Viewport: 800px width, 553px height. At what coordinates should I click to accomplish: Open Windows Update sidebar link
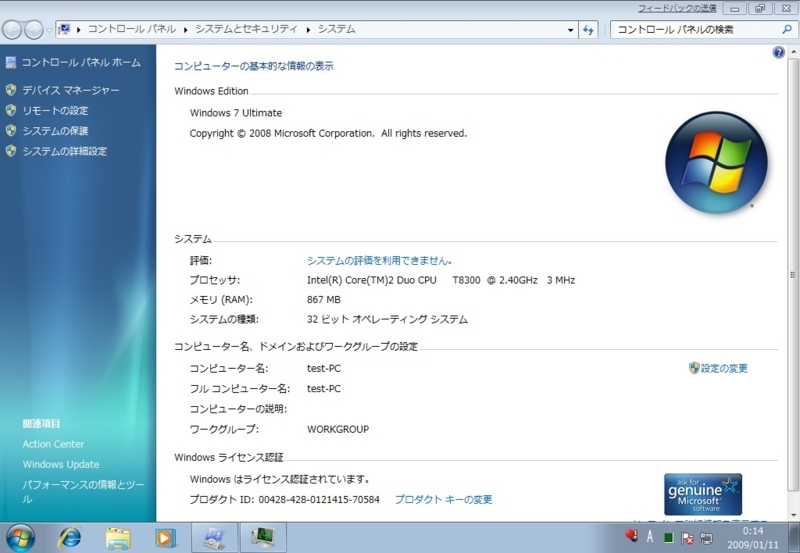point(61,464)
